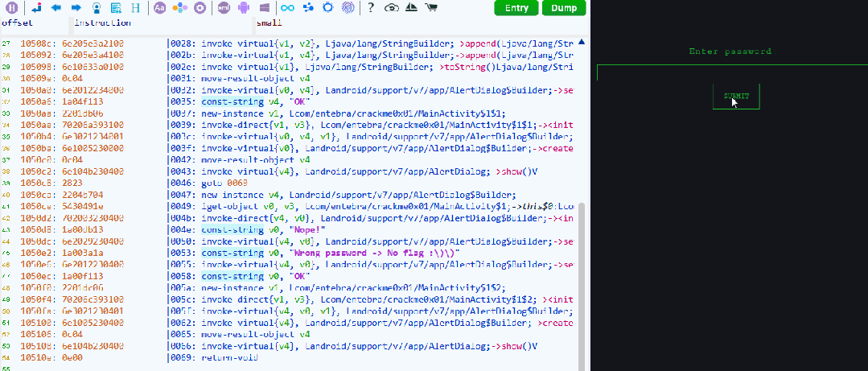This screenshot has width=868, height=371.
Task: Click the scroll up arrow of the listing
Action: click(582, 42)
